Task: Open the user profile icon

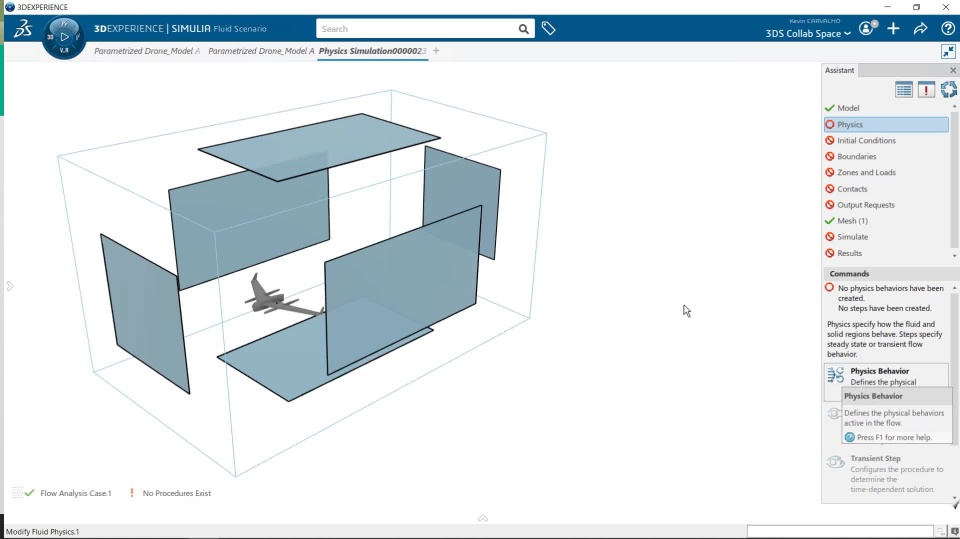Action: point(868,28)
